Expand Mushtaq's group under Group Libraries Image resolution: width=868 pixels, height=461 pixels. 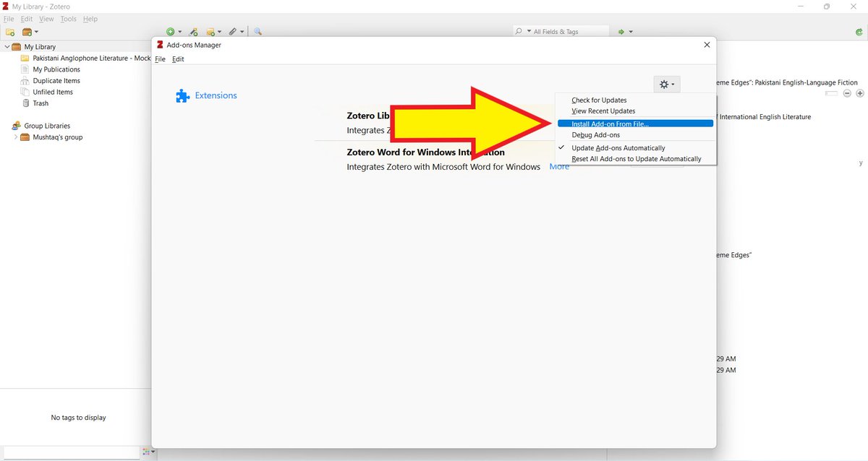click(x=14, y=137)
